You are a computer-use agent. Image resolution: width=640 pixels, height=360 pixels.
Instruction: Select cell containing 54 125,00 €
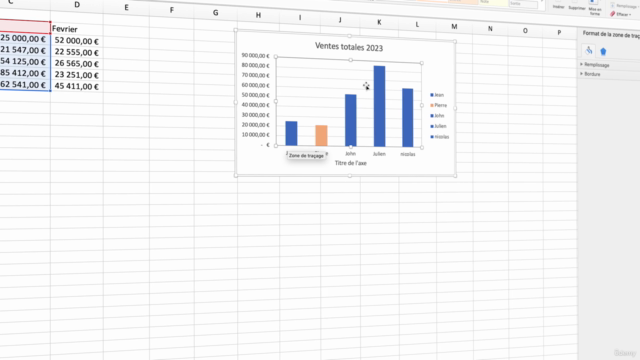tap(25, 62)
